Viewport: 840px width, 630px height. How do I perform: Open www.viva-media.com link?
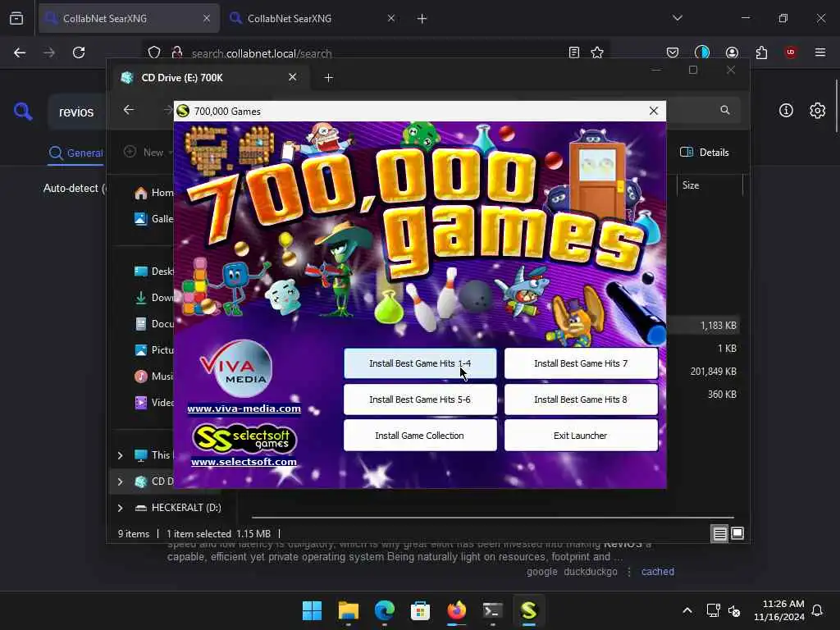(244, 409)
